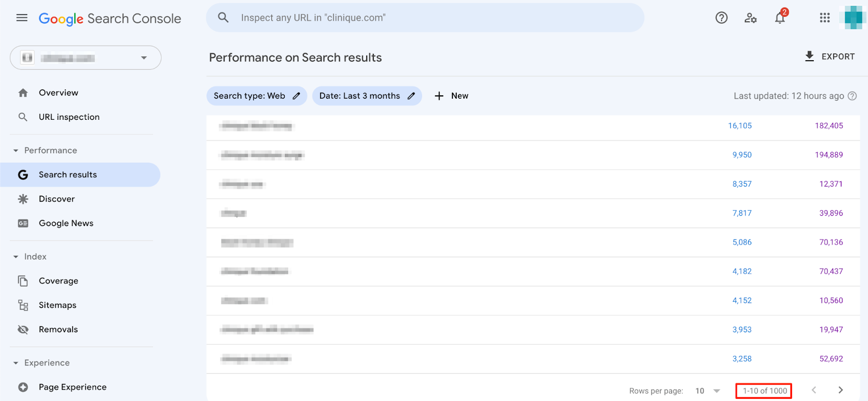Open the notifications bell
The image size is (868, 401).
(780, 18)
